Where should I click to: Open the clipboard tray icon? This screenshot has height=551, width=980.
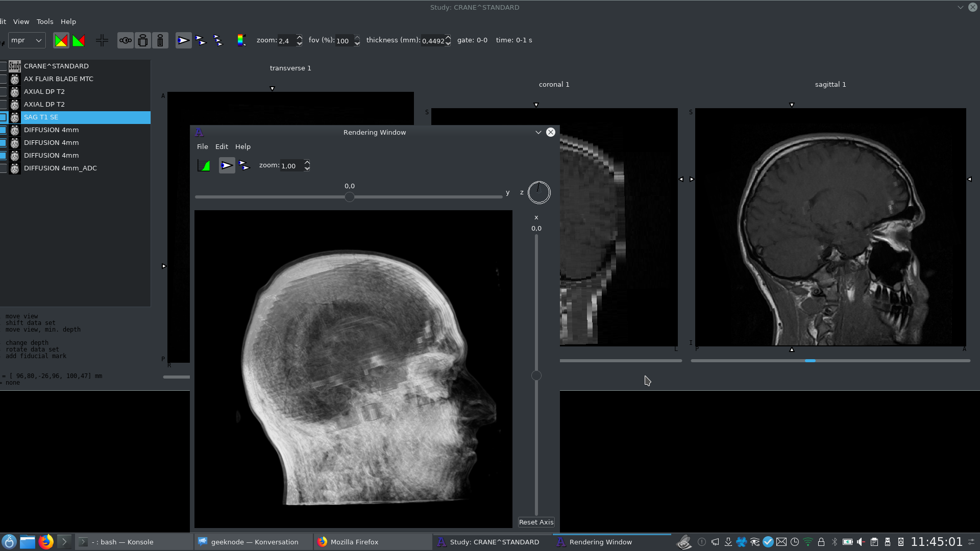coord(874,542)
